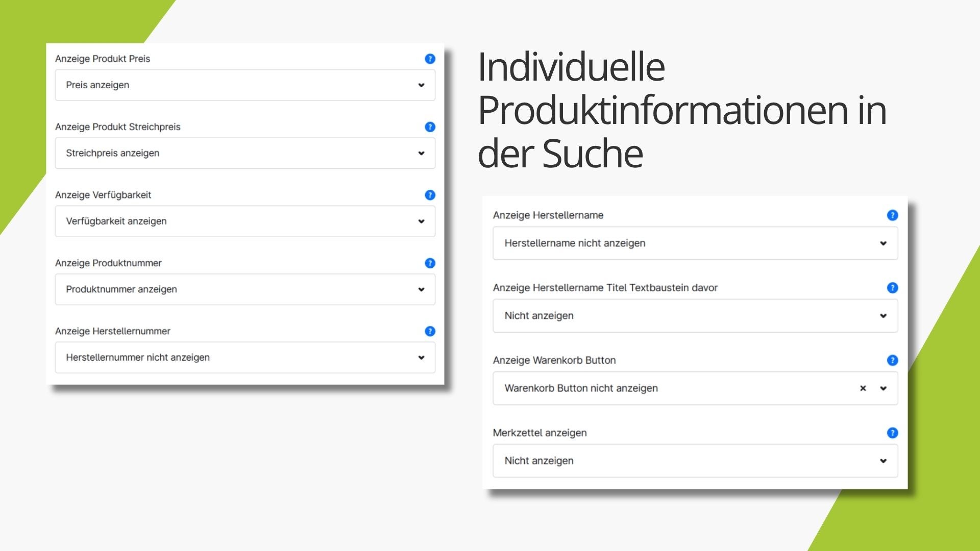The image size is (980, 551).
Task: Open help for Anzeige Herstellernummer
Action: (x=430, y=331)
